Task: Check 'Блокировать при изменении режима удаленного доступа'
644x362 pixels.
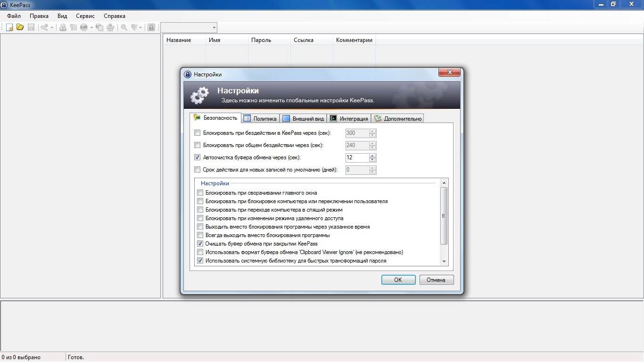Action: 200,218
